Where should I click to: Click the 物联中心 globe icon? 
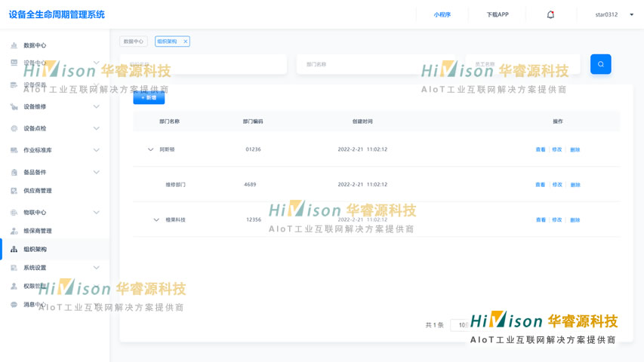(x=14, y=213)
